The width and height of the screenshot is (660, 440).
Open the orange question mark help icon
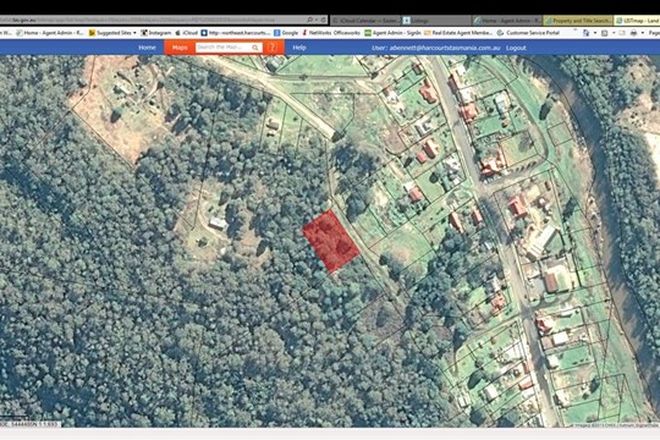coord(272,47)
